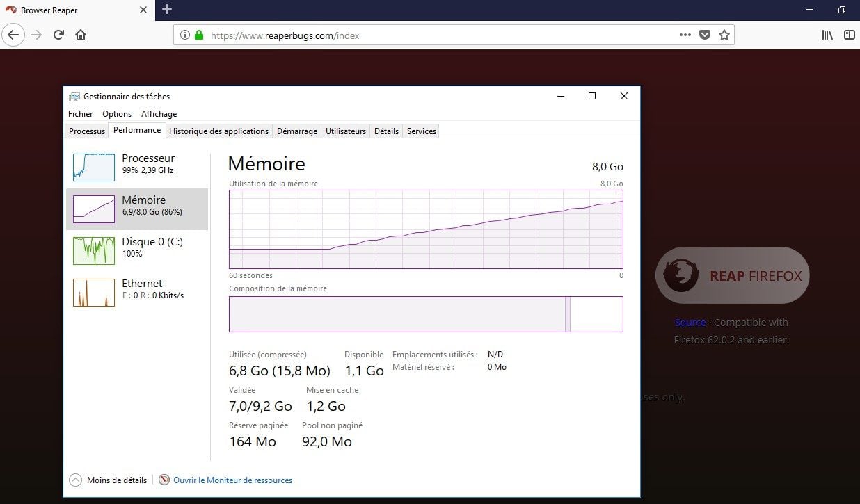This screenshot has height=504, width=860.
Task: Click the '7,0/9,2 Go' Validée value
Action: [x=260, y=406]
